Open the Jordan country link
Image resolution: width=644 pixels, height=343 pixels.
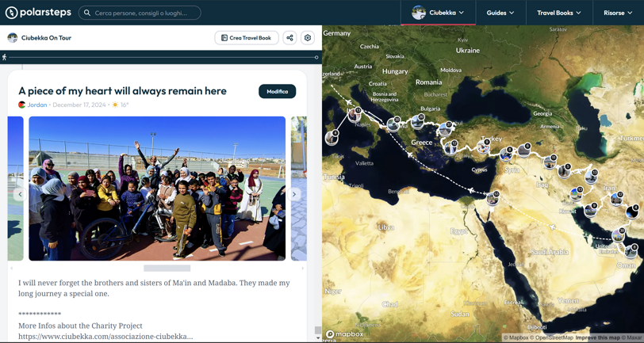[x=36, y=105]
